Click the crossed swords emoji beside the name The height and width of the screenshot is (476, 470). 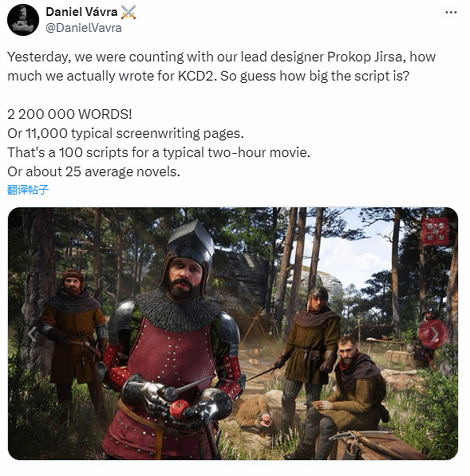(x=128, y=12)
